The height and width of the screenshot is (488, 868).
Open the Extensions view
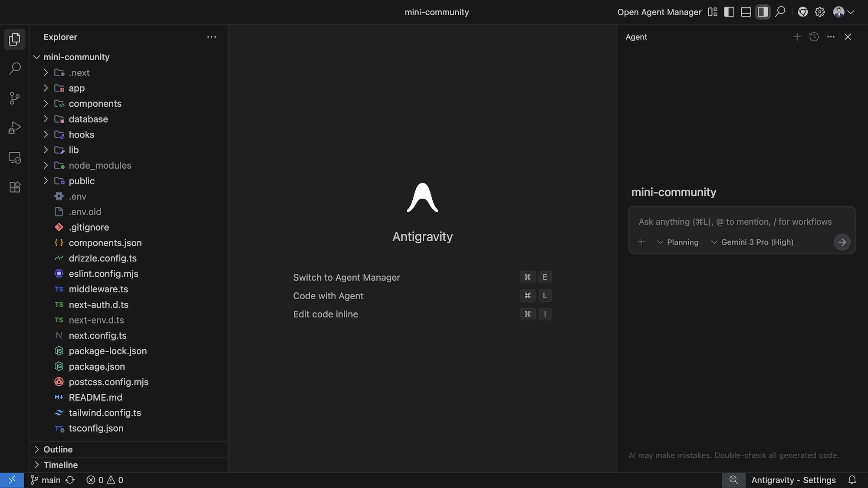(x=14, y=187)
